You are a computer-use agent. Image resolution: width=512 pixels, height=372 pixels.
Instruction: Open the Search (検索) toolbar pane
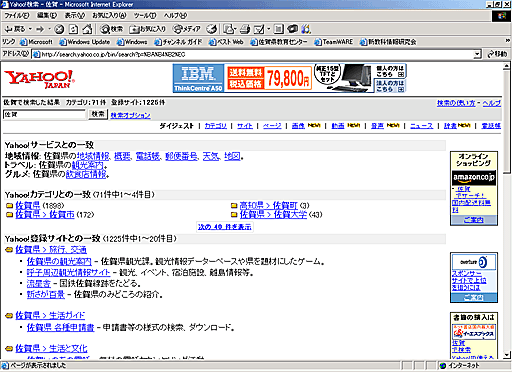click(x=112, y=29)
